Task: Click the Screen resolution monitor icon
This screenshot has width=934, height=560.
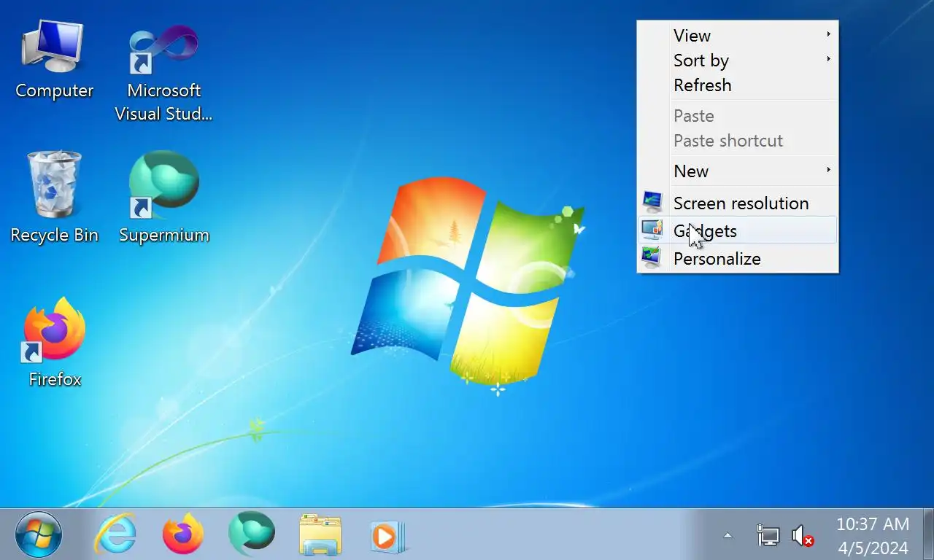Action: click(652, 202)
